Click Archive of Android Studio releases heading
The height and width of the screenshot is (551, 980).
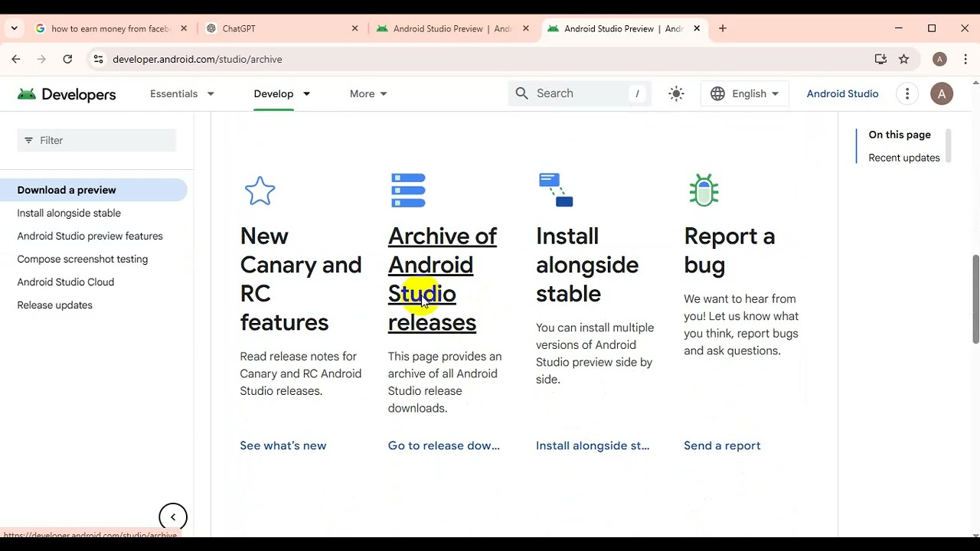point(443,279)
